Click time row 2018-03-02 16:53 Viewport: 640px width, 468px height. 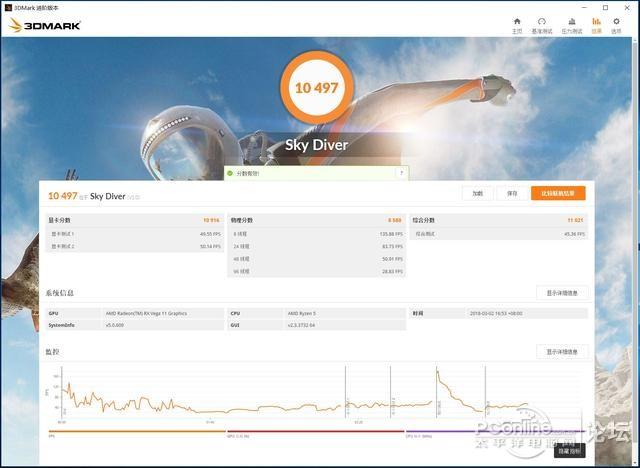pyautogui.click(x=498, y=313)
